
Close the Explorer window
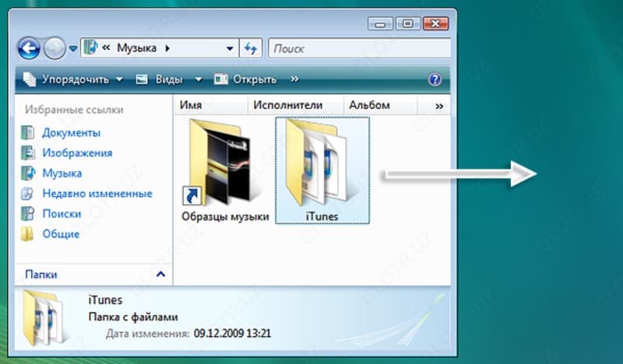pyautogui.click(x=435, y=24)
